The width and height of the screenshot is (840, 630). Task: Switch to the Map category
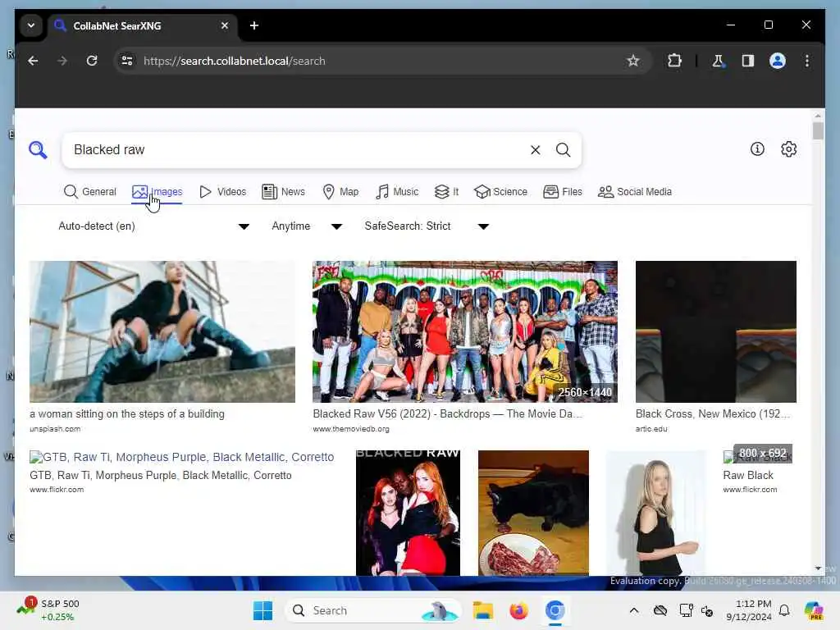(340, 192)
